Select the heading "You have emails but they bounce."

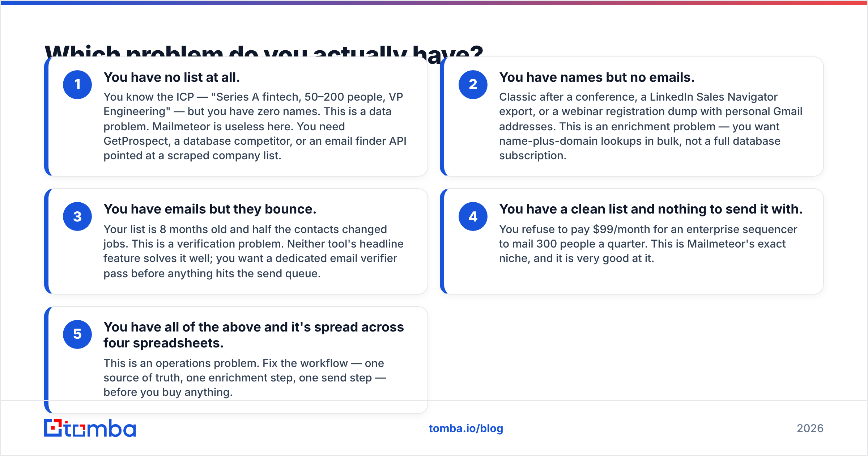pos(210,209)
